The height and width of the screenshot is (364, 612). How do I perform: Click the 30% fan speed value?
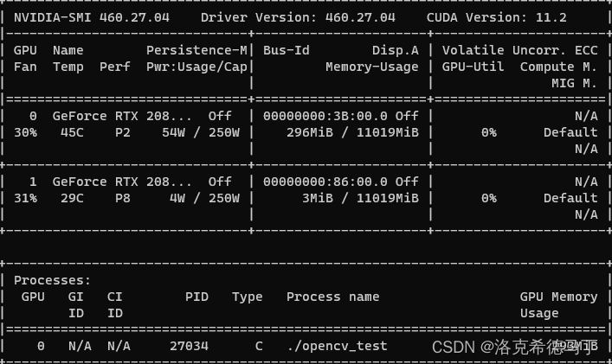tap(25, 132)
